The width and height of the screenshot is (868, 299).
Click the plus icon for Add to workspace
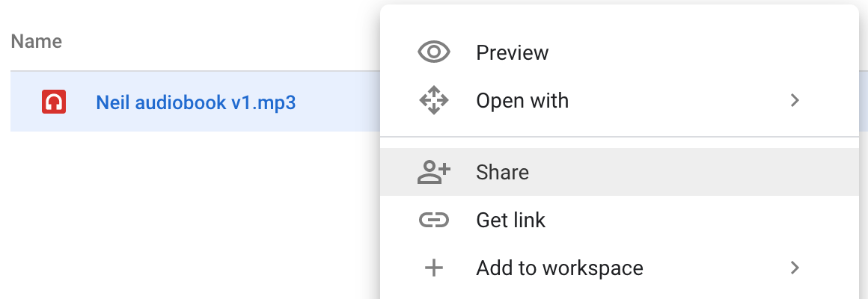click(434, 268)
